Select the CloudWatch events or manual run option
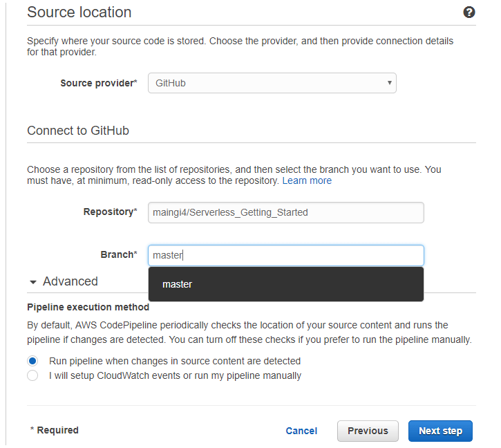The width and height of the screenshot is (501, 448). 32,375
